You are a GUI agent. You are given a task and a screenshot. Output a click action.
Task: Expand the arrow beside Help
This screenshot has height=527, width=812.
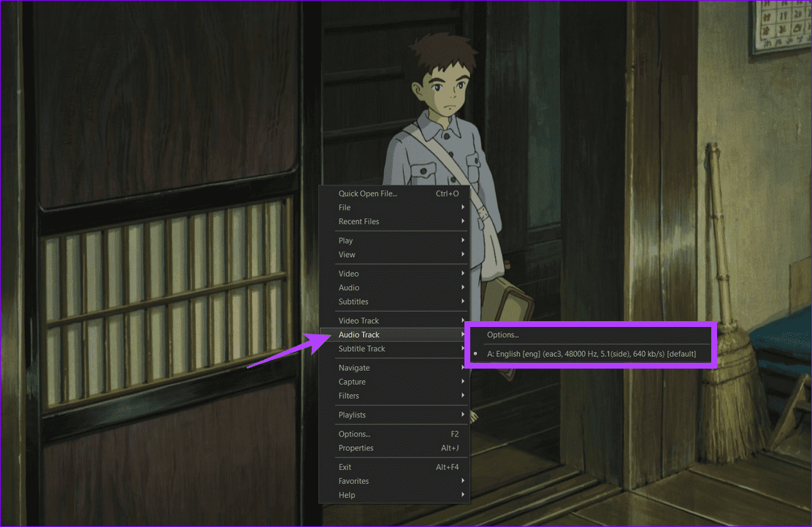[x=463, y=495]
